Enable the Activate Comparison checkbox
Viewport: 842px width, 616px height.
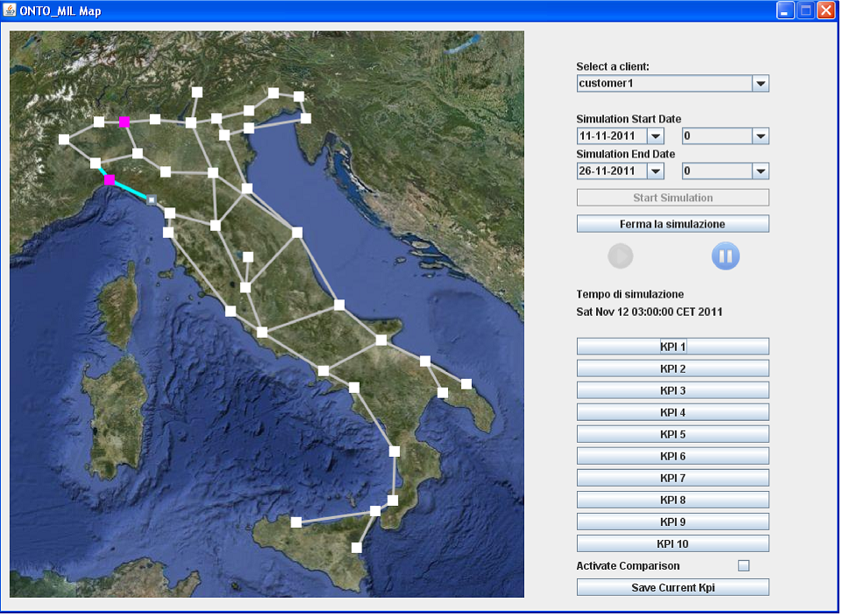point(744,566)
